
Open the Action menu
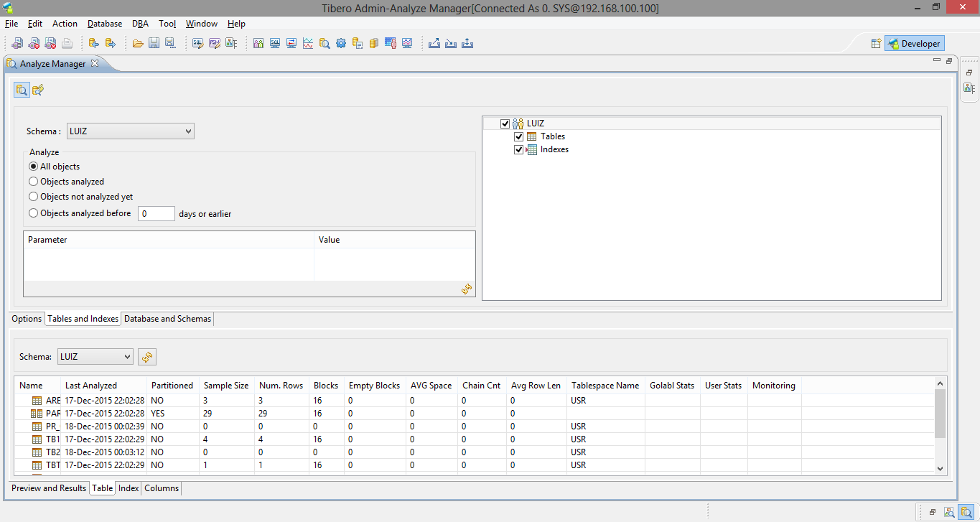click(65, 24)
